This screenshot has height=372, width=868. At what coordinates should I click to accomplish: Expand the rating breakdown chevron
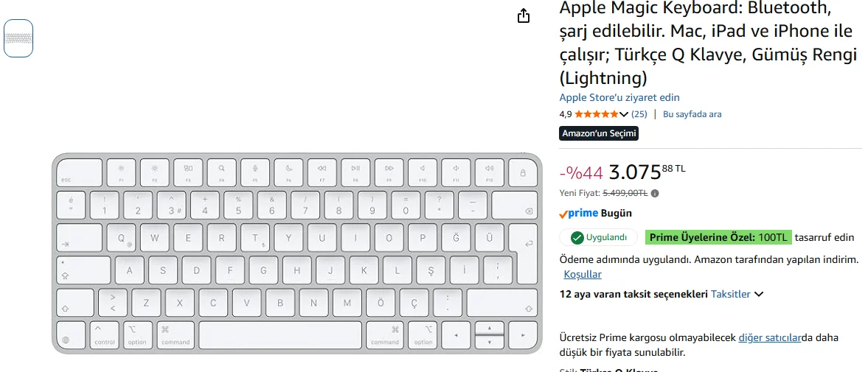(x=624, y=114)
